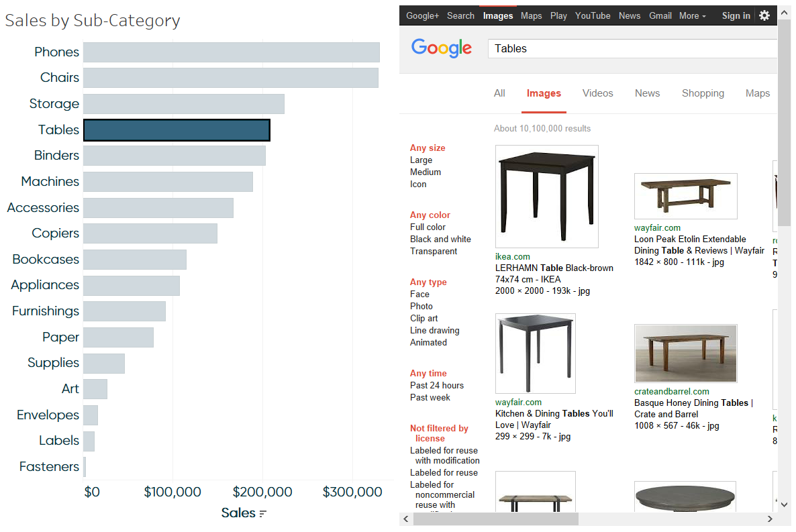
Task: Click the scroll left arrow on horizontal scrollbar
Action: click(405, 519)
